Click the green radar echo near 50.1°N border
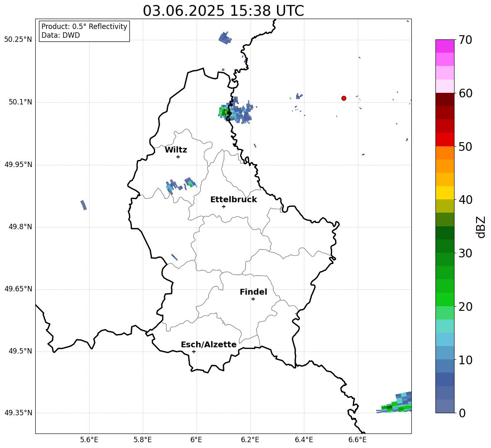 pos(224,111)
